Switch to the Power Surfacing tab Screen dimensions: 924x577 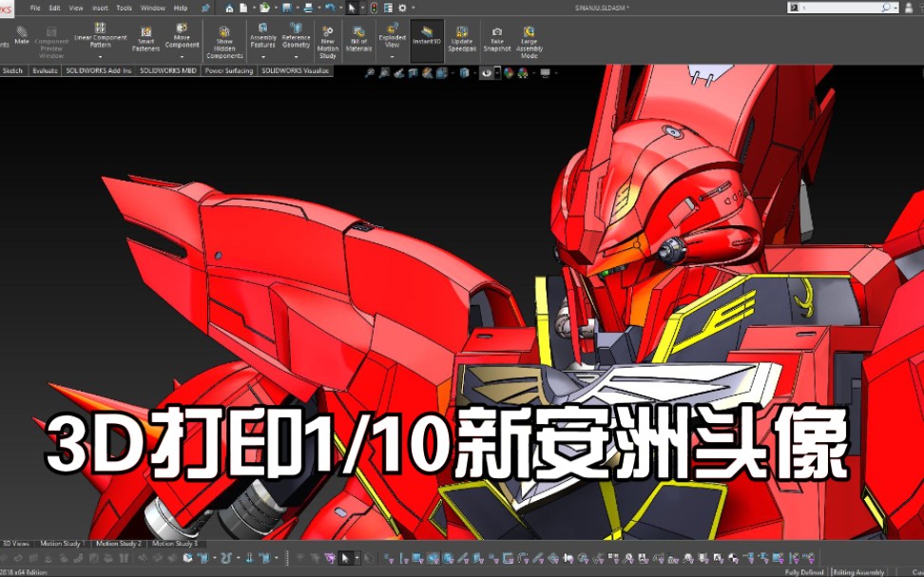pyautogui.click(x=229, y=70)
